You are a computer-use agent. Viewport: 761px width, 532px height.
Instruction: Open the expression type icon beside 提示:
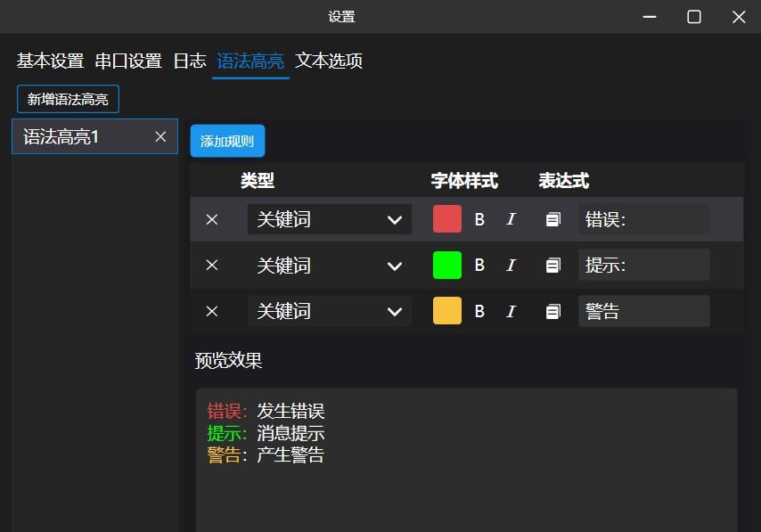552,265
